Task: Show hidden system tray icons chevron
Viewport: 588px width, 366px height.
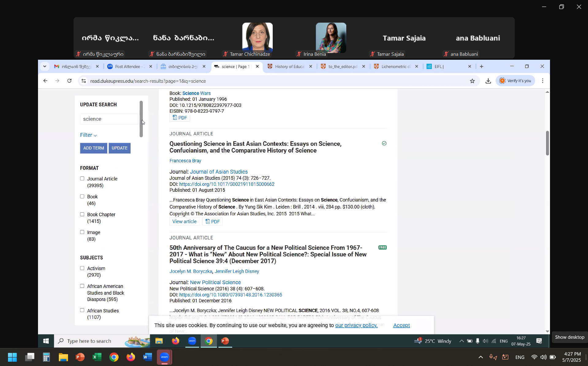Action: coord(480,357)
